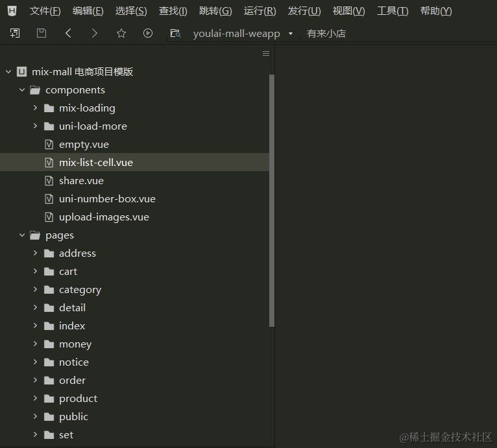The width and height of the screenshot is (497, 448).
Task: Click the mix-list-cell.vue file icon
Action: coord(49,163)
